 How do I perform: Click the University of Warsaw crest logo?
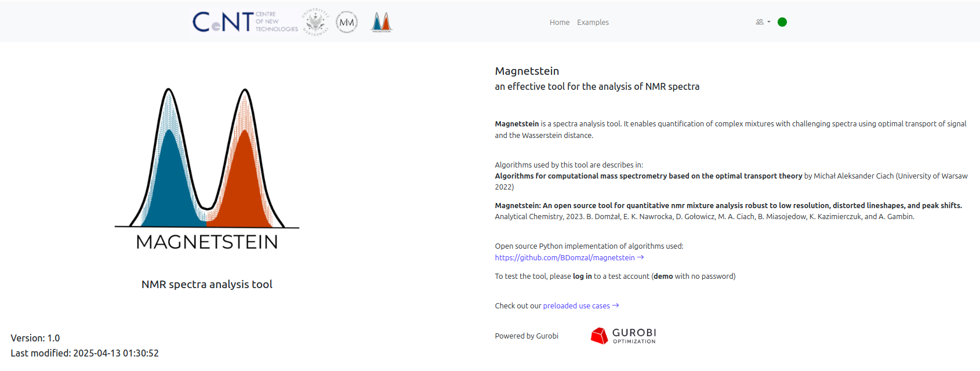[315, 22]
